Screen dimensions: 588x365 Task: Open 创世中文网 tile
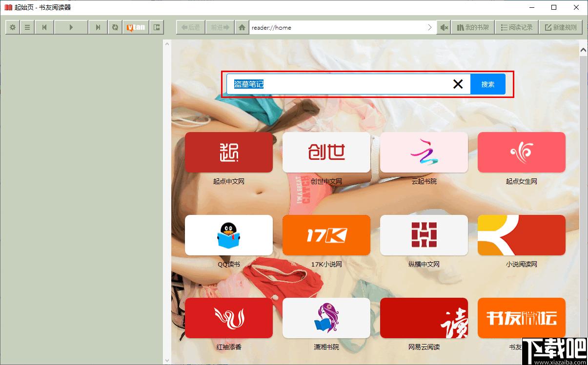[326, 152]
